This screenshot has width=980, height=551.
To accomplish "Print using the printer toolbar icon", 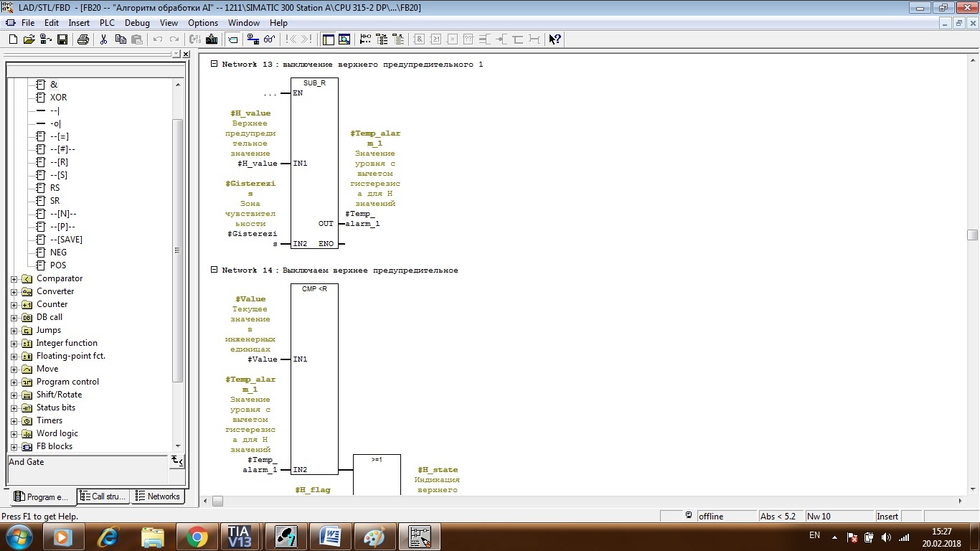I will click(83, 39).
